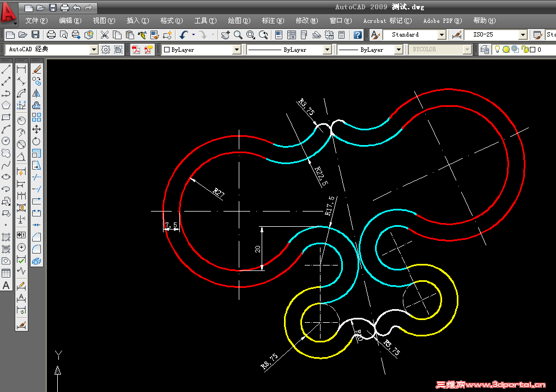This screenshot has width=556, height=392.
Task: Select the Polyline draw tool
Action: tap(6, 93)
